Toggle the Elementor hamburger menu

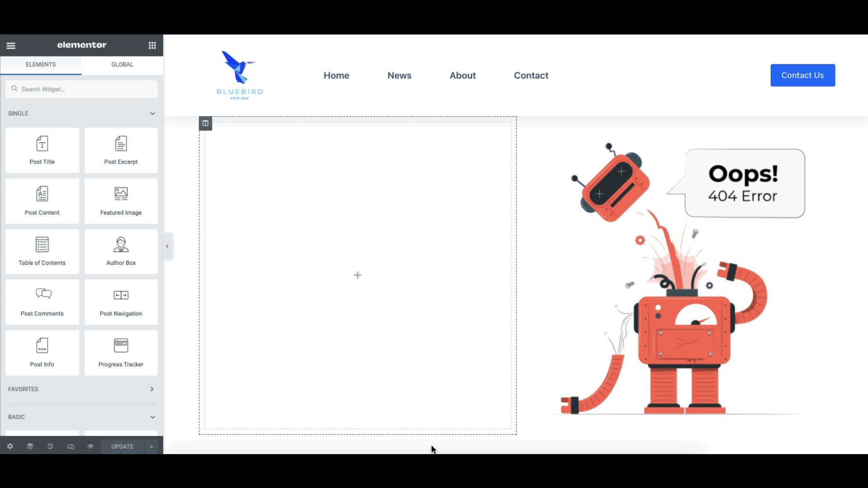coord(11,45)
